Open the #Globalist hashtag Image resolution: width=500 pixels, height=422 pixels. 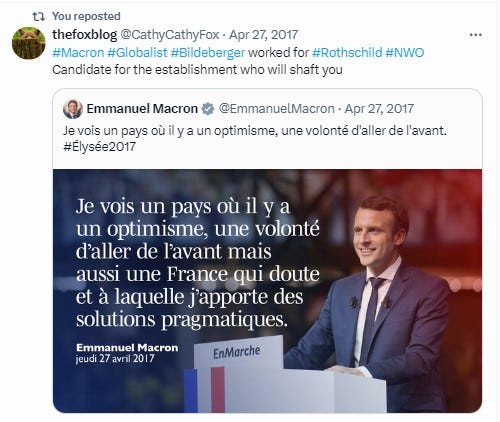(x=137, y=53)
